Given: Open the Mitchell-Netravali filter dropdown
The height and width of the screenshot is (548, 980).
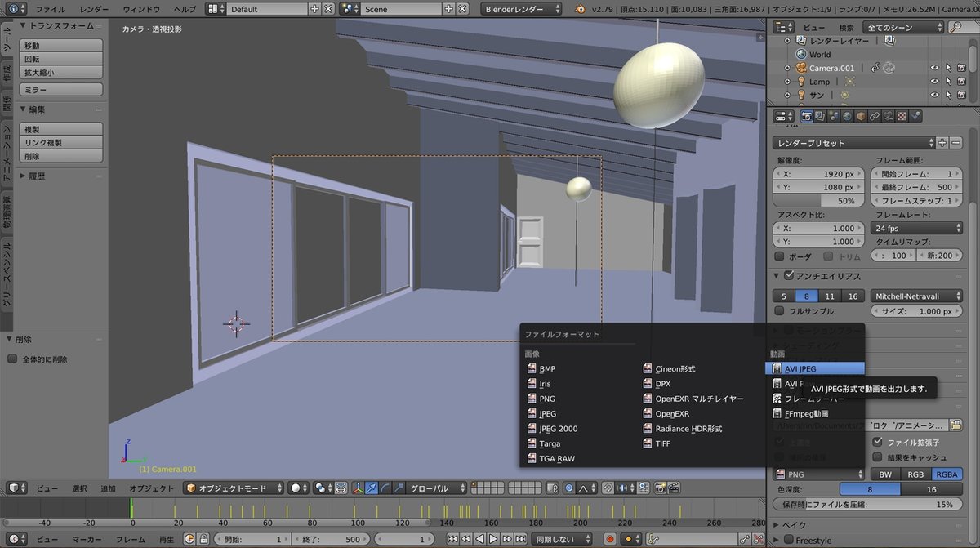Looking at the screenshot, I should [x=916, y=296].
